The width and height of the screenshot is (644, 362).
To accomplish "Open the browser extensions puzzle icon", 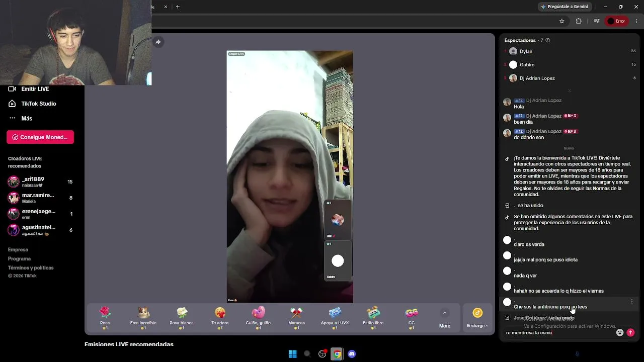I will (579, 21).
